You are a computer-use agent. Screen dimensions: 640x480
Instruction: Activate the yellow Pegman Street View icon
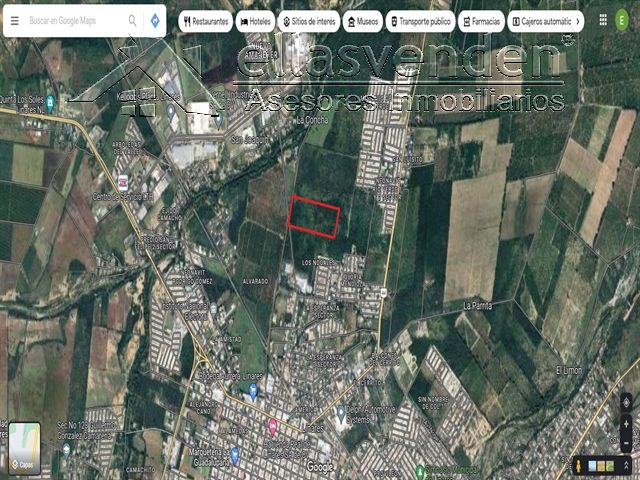pyautogui.click(x=579, y=466)
